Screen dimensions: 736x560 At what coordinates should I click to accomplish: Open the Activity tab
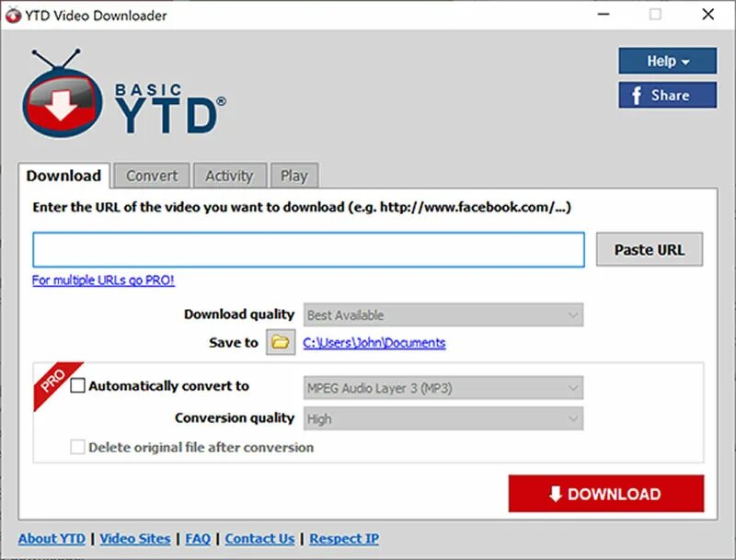pyautogui.click(x=229, y=176)
